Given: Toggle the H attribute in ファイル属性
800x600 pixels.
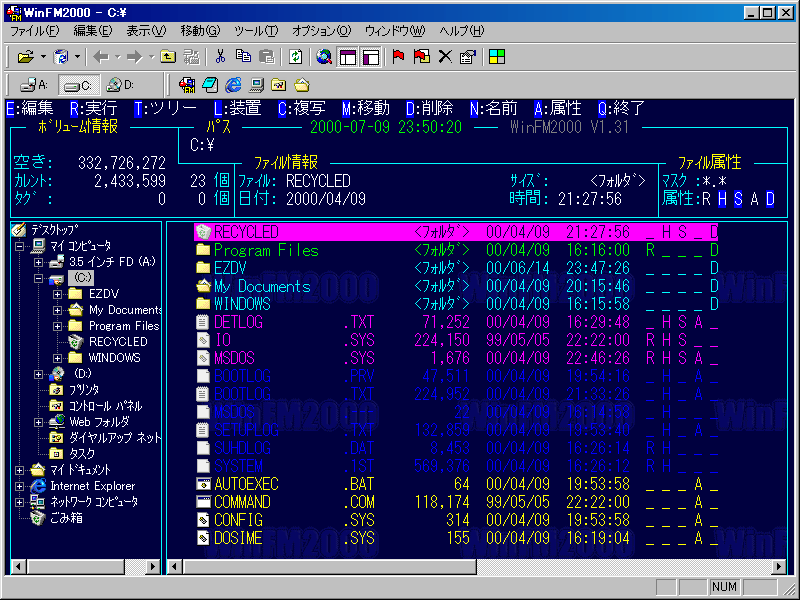Looking at the screenshot, I should point(722,199).
